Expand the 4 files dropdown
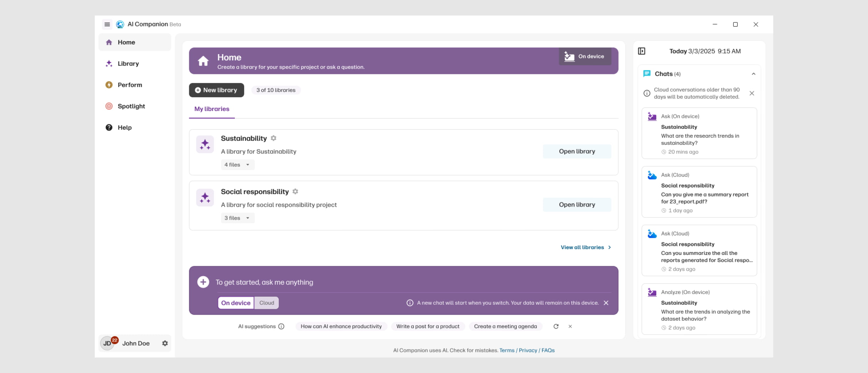The width and height of the screenshot is (868, 373). point(237,165)
